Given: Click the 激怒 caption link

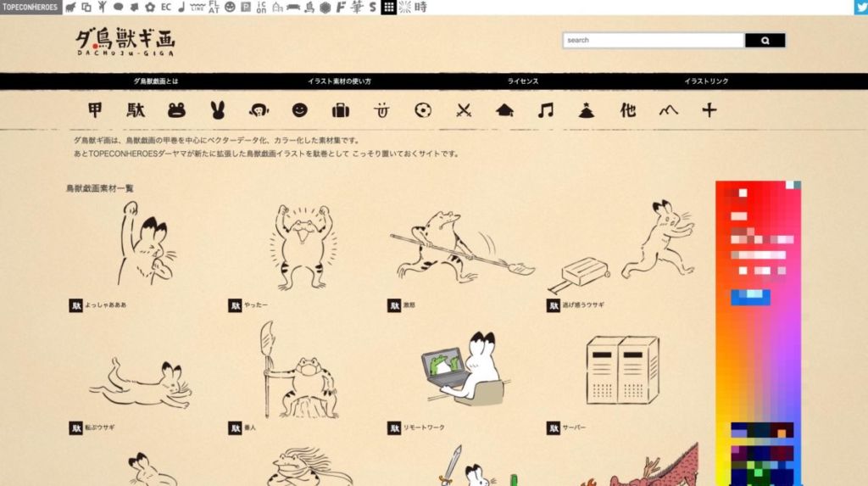Looking at the screenshot, I should [409, 304].
